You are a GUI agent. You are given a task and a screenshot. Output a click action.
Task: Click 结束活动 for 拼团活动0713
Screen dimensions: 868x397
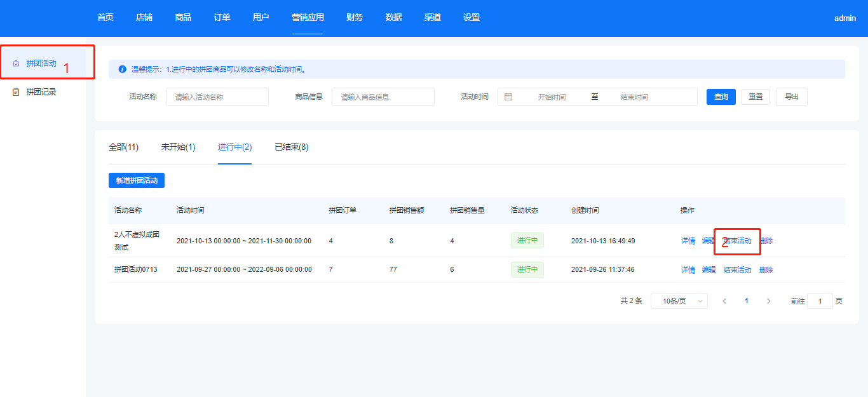coord(737,270)
